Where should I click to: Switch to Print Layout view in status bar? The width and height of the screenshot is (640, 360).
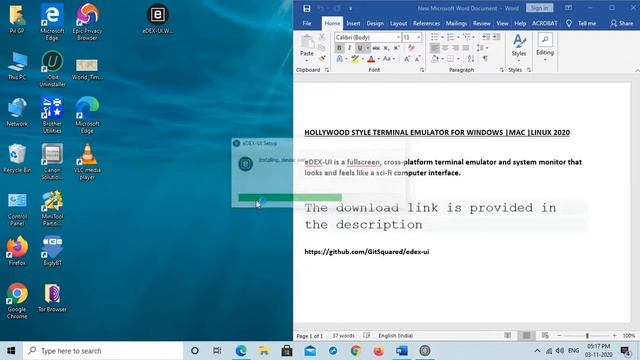527,336
